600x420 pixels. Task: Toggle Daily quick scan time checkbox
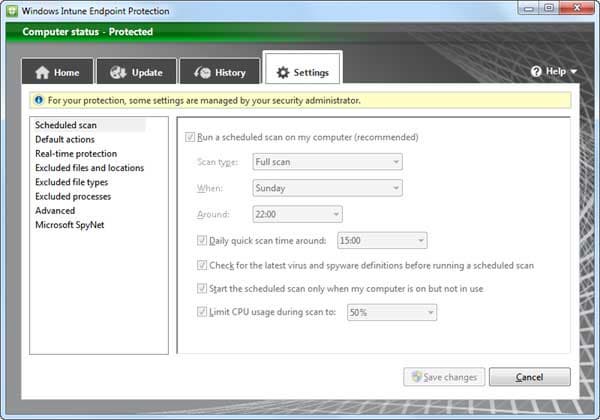coord(202,240)
